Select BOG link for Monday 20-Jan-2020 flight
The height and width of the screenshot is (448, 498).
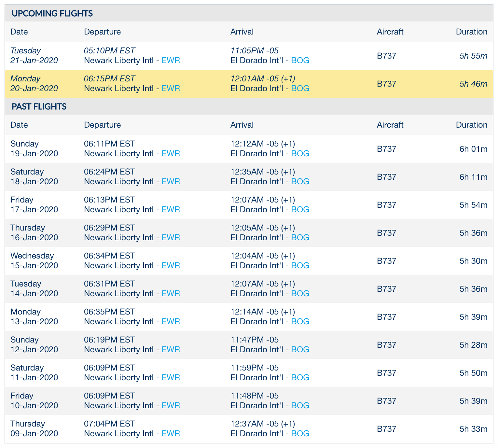(300, 89)
